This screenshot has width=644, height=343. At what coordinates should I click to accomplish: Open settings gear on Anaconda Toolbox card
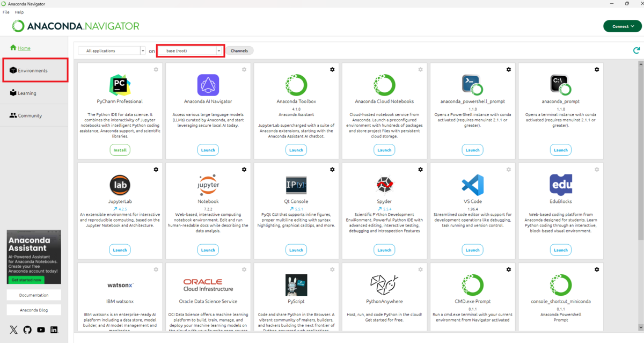(332, 70)
